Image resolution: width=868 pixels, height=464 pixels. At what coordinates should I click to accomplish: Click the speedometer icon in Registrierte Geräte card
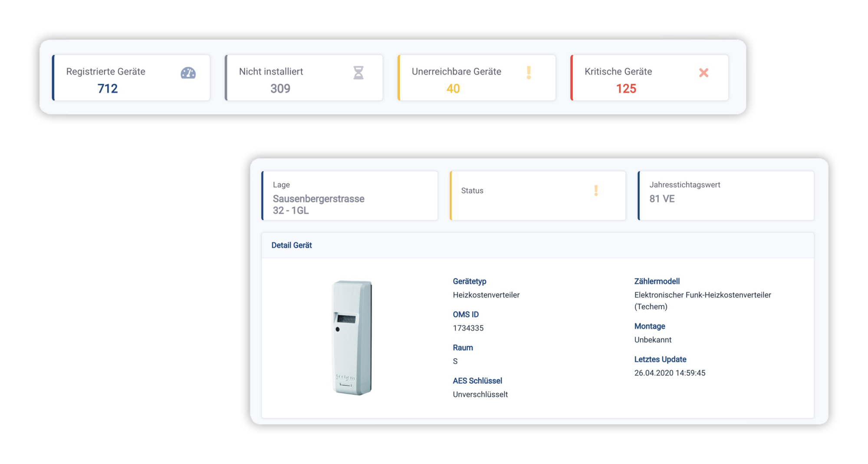(188, 73)
